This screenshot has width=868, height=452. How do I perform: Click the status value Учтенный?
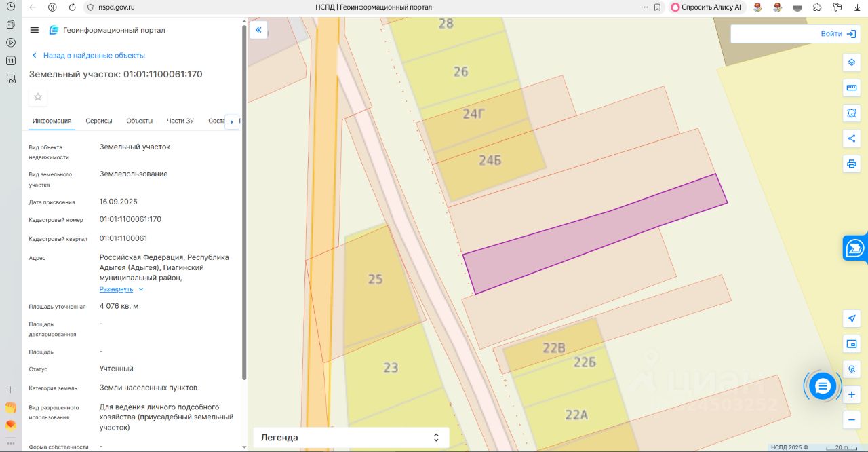(117, 369)
